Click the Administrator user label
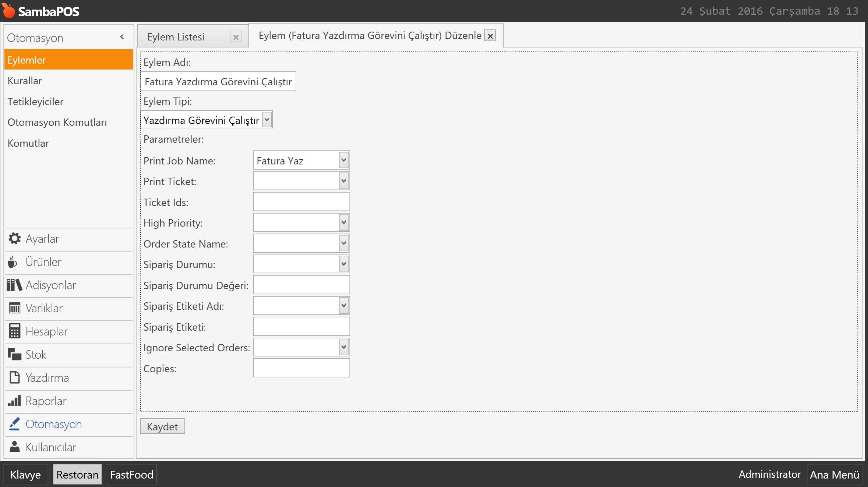 point(769,474)
